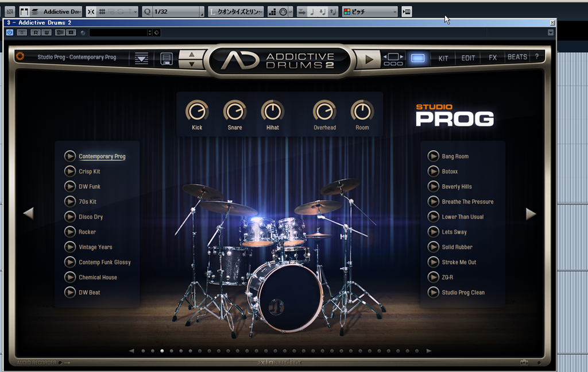Jump to the first gallery page dot

point(143,351)
